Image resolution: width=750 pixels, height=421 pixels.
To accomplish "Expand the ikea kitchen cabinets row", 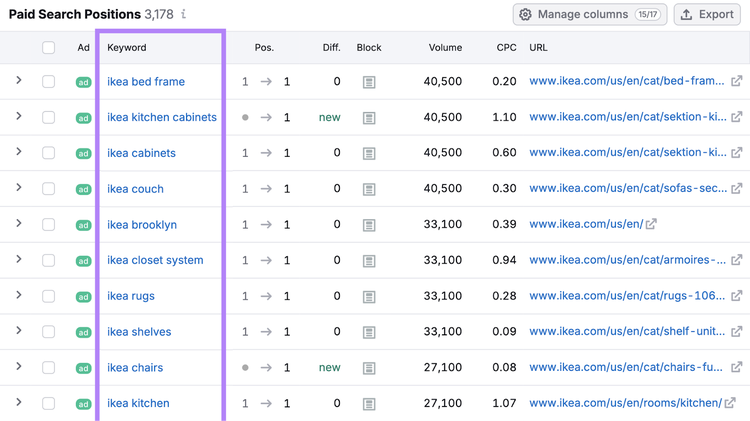I will tap(19, 116).
